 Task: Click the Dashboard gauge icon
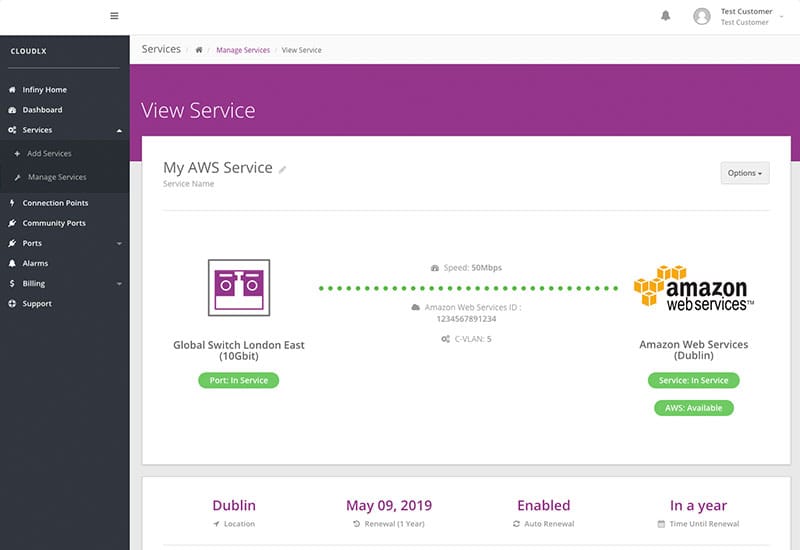[x=12, y=110]
